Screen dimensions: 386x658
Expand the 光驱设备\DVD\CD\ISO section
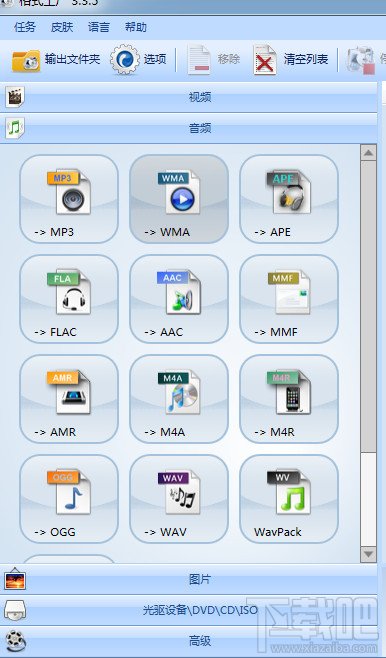189,610
